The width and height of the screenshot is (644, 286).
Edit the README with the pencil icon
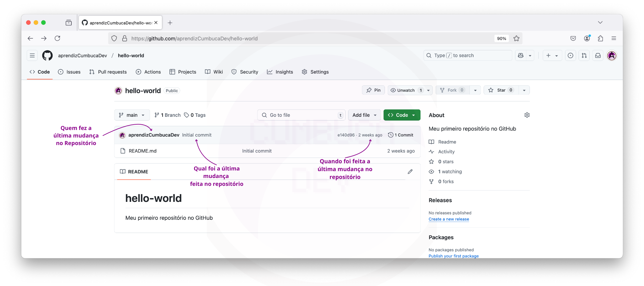click(x=410, y=171)
